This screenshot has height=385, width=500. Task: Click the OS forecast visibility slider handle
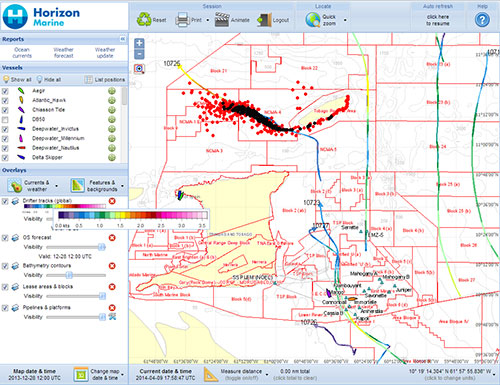pos(102,247)
